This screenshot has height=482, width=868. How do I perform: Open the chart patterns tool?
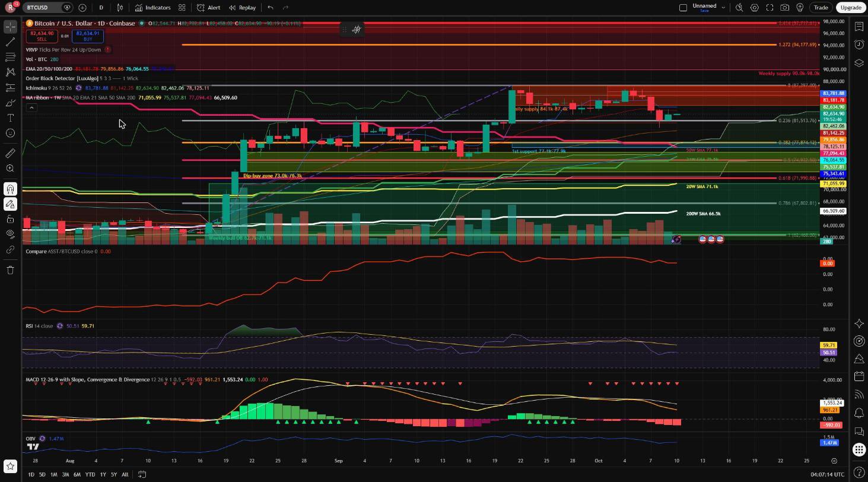pyautogui.click(x=10, y=72)
